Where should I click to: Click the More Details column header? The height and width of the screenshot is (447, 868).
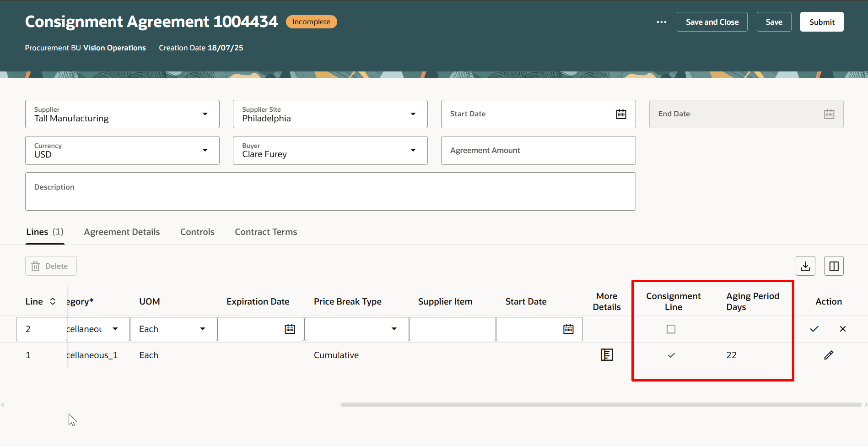[607, 301]
